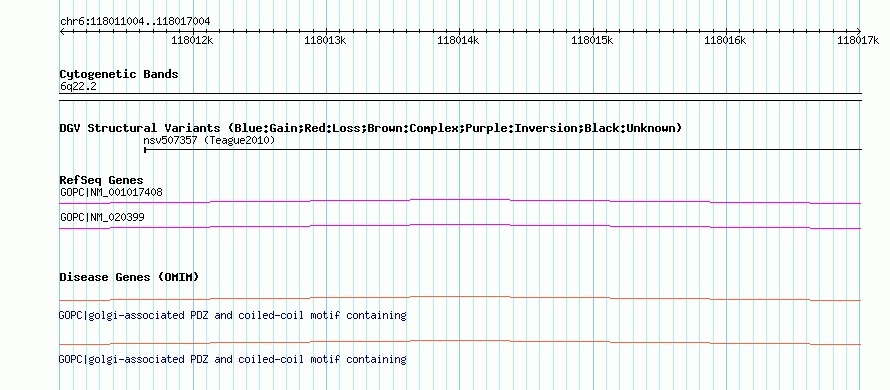Click the 118014k ruler tick label
Screen dimensions: 890x390
[x=459, y=40]
